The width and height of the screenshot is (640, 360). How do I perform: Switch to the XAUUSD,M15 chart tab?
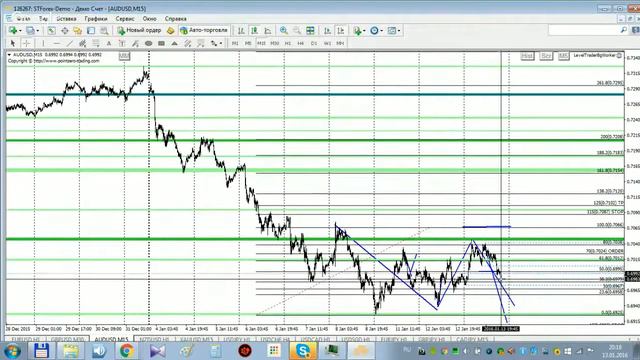pos(196,340)
